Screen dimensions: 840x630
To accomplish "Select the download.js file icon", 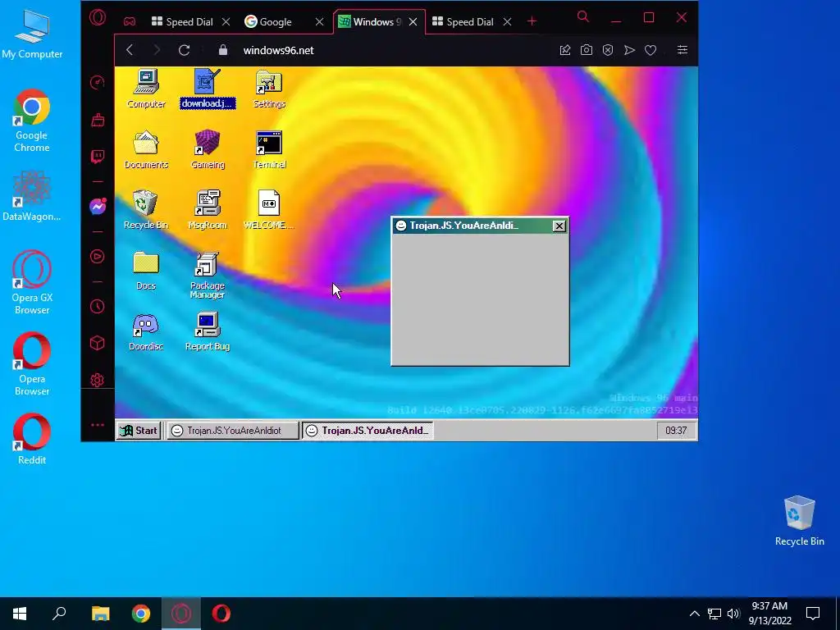I will pos(208,89).
